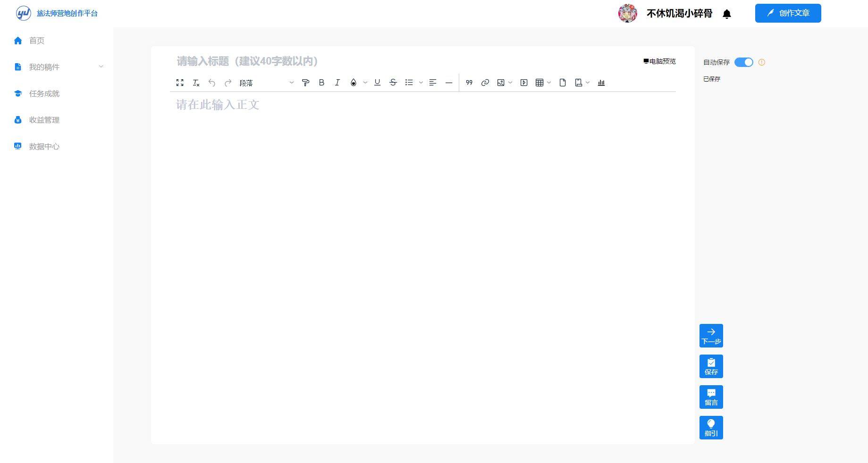
Task: Go to 数据中心 in the sidebar
Action: [44, 146]
